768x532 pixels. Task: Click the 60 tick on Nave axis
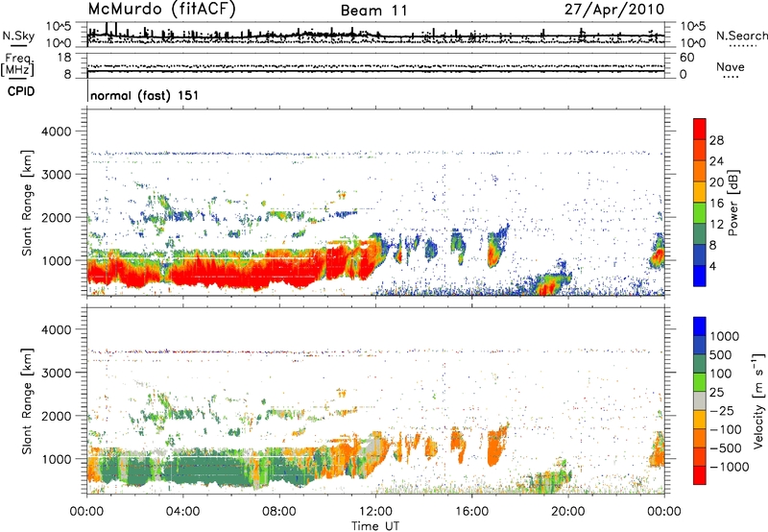(x=686, y=58)
